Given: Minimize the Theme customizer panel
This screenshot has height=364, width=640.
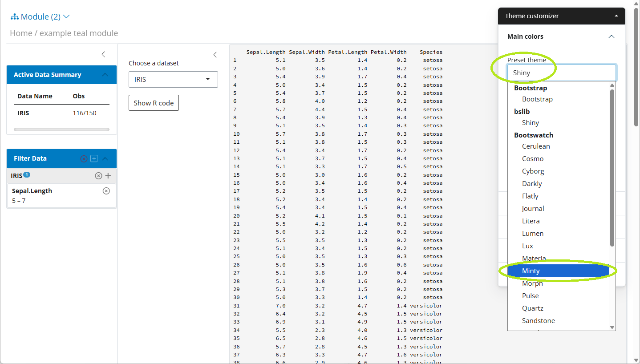Looking at the screenshot, I should [x=616, y=16].
